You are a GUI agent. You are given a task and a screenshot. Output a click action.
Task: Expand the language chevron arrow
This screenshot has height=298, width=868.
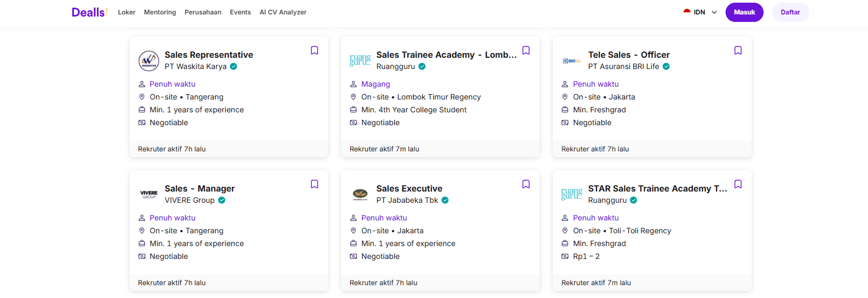[714, 12]
